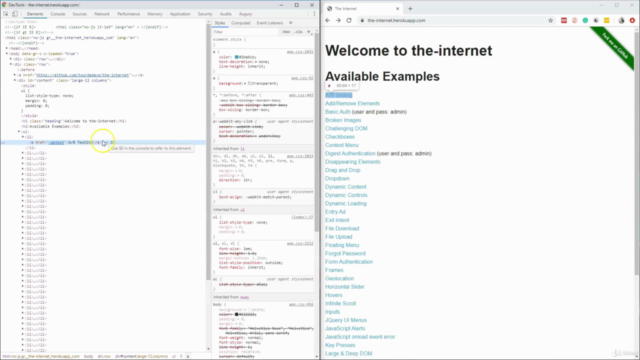Open the Augury tab

tap(245, 14)
